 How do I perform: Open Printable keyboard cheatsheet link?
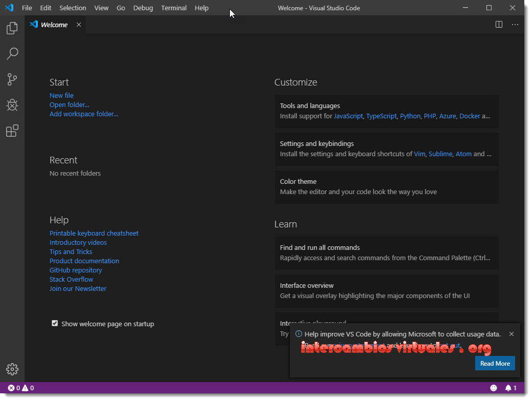point(94,234)
